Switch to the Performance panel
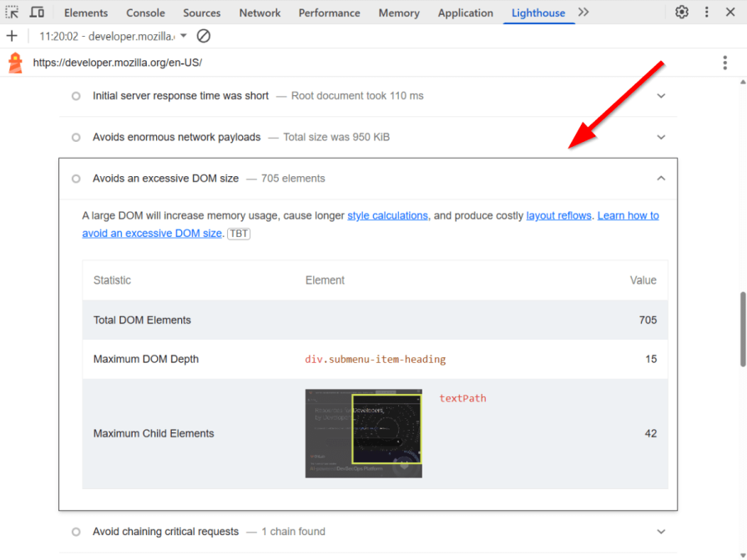The image size is (747, 560). (329, 13)
